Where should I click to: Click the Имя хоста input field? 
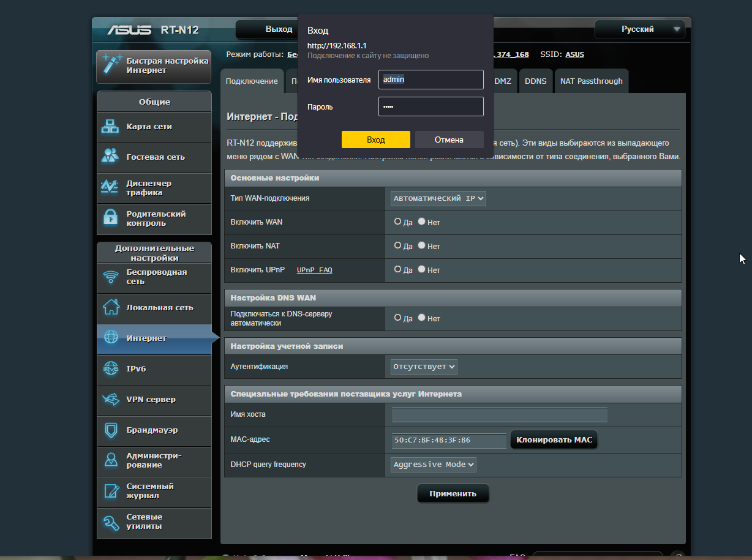pos(500,415)
